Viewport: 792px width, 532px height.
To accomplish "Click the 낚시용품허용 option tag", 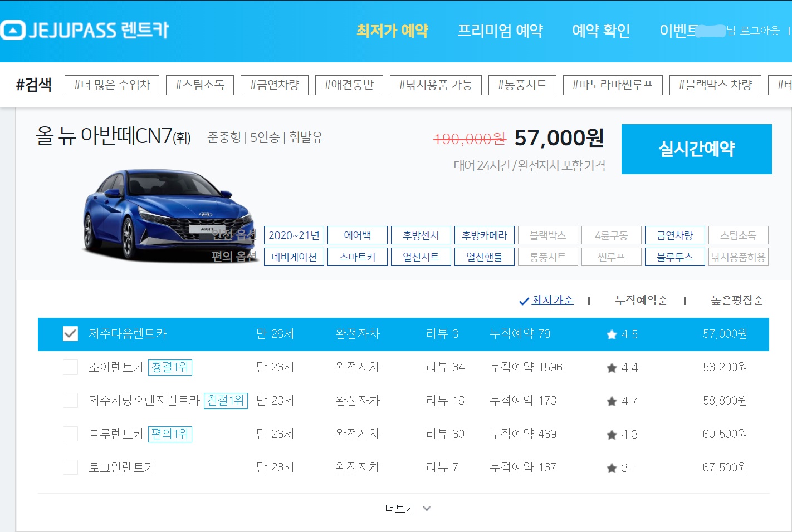I will (739, 257).
